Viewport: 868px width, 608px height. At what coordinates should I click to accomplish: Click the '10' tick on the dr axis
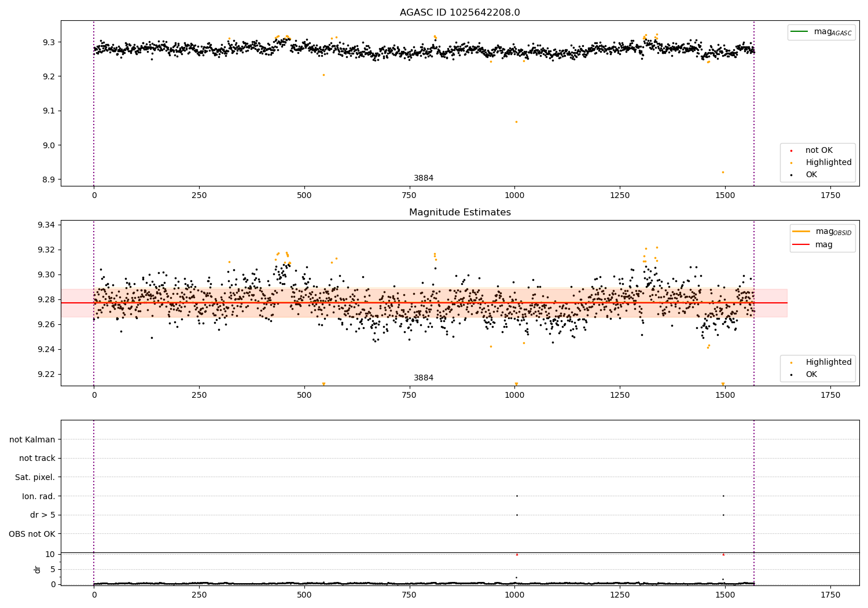[x=50, y=554]
